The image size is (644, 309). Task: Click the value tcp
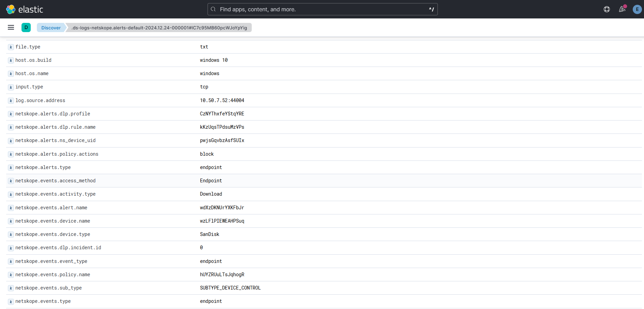(x=204, y=87)
